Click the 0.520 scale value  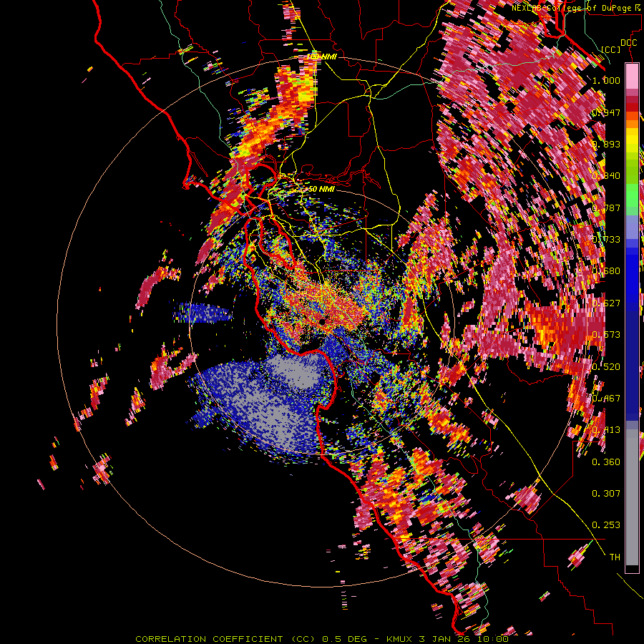tap(606, 367)
